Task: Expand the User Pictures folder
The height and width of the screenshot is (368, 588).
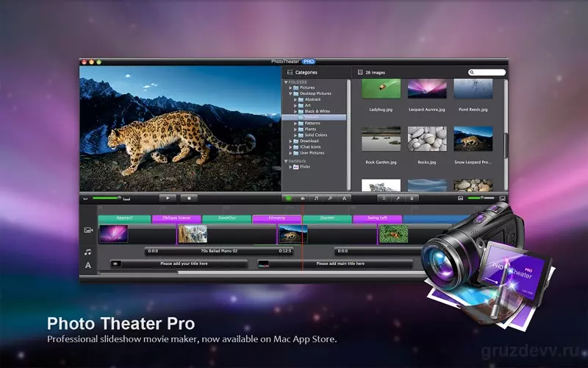Action: click(290, 153)
